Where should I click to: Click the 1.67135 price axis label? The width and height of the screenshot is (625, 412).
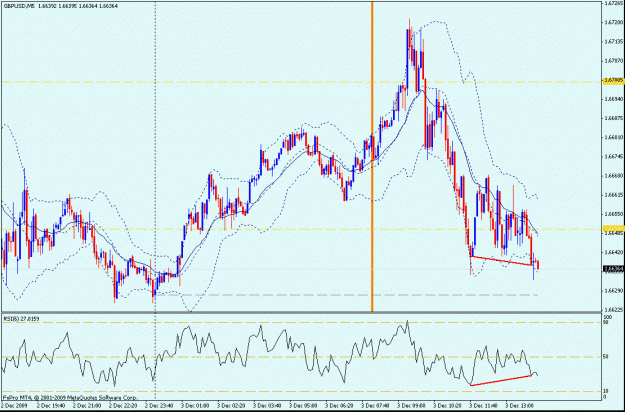(x=614, y=41)
